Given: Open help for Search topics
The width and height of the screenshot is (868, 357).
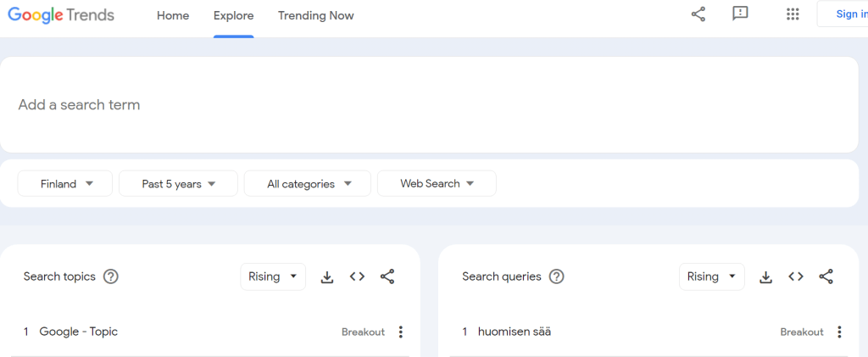Looking at the screenshot, I should (111, 276).
